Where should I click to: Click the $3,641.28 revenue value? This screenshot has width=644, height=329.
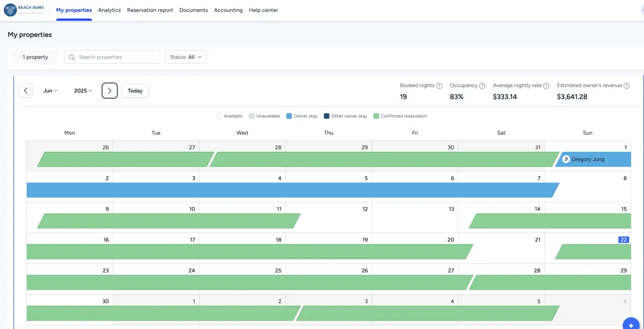(x=572, y=97)
